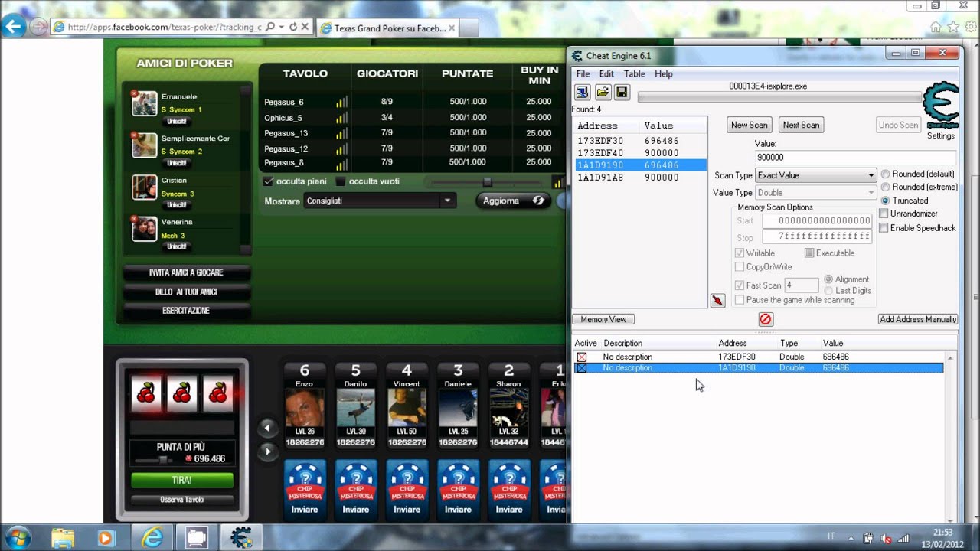Open the media player icon on taskbar
Image resolution: width=980 pixels, height=551 pixels.
point(105,538)
